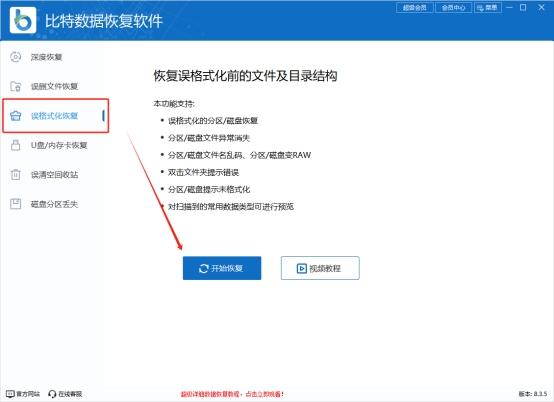Click the bullet mentioning 磁盘变RAW
This screenshot has width=554, height=402.
point(240,155)
